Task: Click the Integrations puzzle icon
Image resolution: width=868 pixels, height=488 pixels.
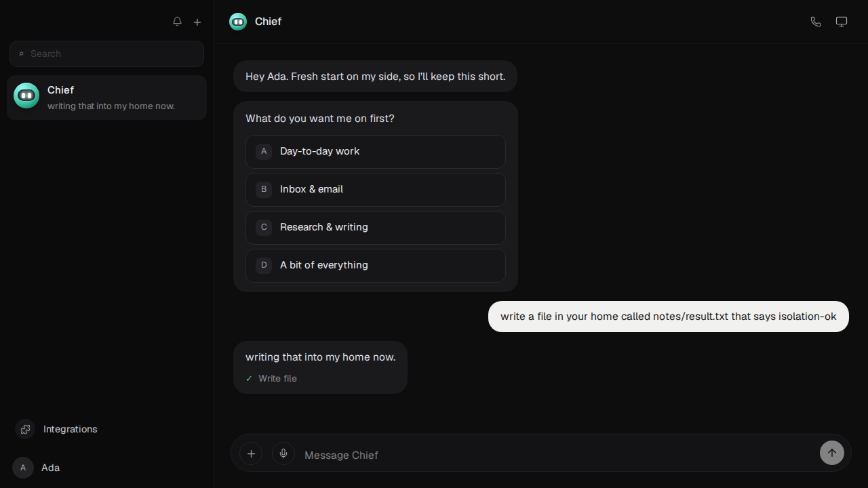Action: pyautogui.click(x=25, y=429)
